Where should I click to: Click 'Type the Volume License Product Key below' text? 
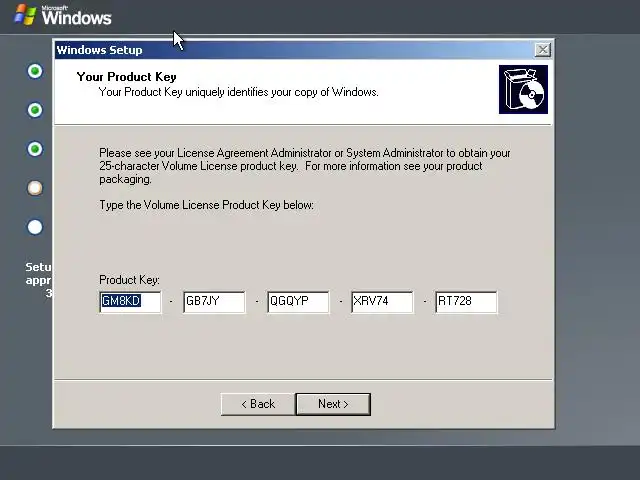pyautogui.click(x=207, y=205)
